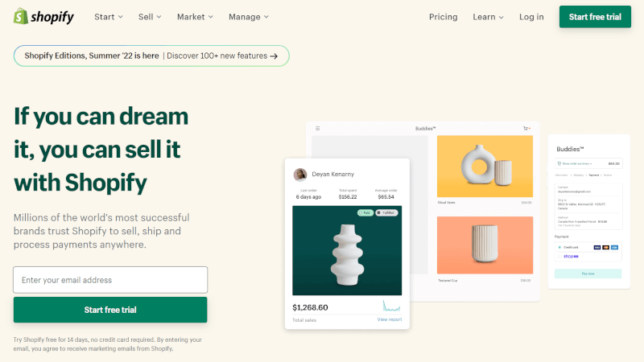
Task: Expand the Market dropdown menu
Action: (195, 17)
